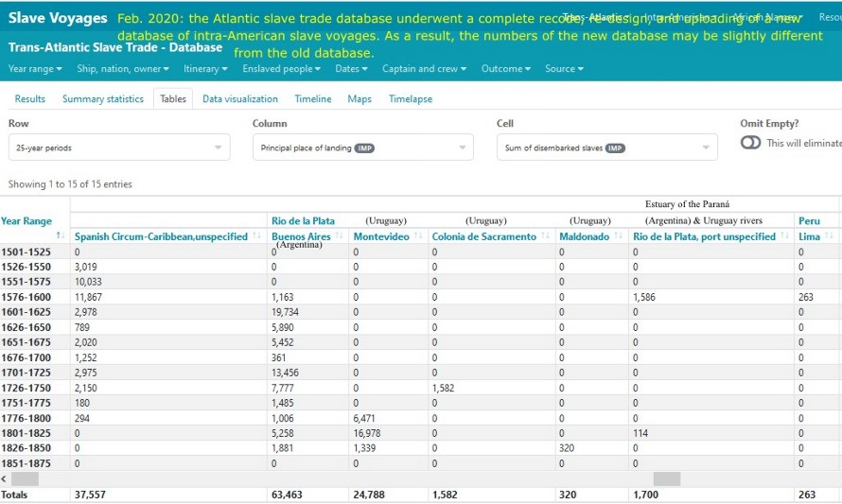Open the Cell sum of disembarked slaves dropdown
This screenshot has width=842, height=504.
pos(606,148)
